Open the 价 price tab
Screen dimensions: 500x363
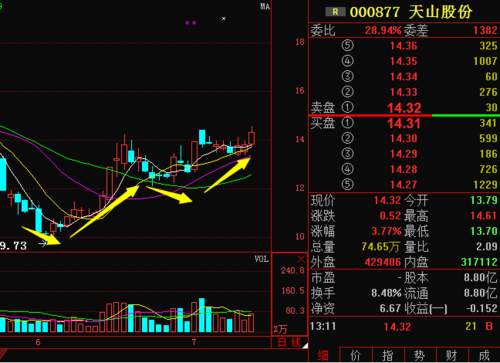tap(355, 355)
